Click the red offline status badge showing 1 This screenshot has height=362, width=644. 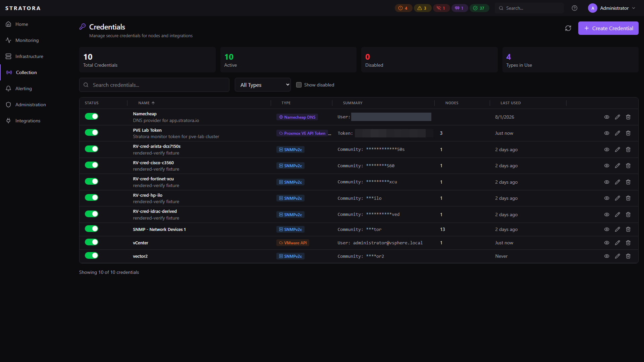[x=441, y=8]
